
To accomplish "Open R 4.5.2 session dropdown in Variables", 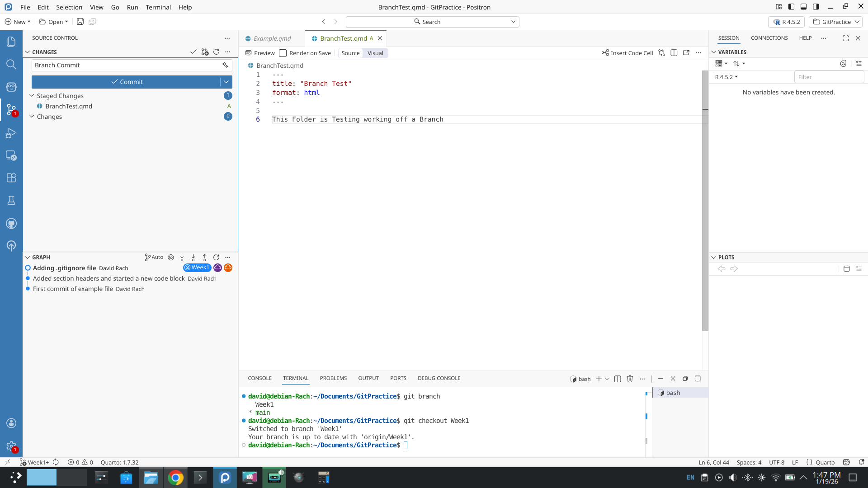I will tap(726, 77).
